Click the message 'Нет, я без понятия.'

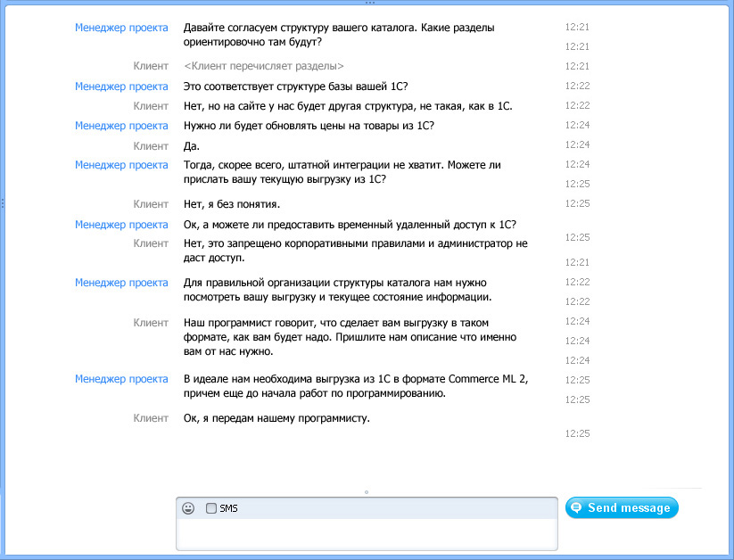231,204
